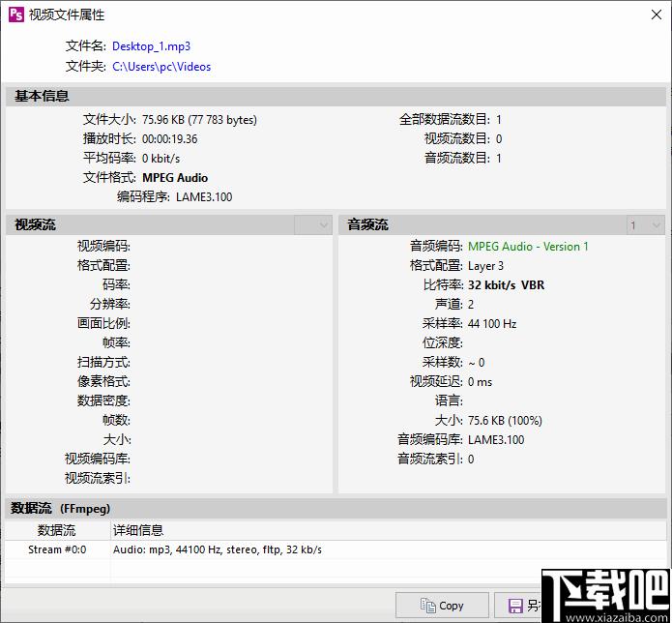Screen dimensions: 672x623
Task: Click the MPEG Audio - Version 1 codec text
Action: (528, 247)
